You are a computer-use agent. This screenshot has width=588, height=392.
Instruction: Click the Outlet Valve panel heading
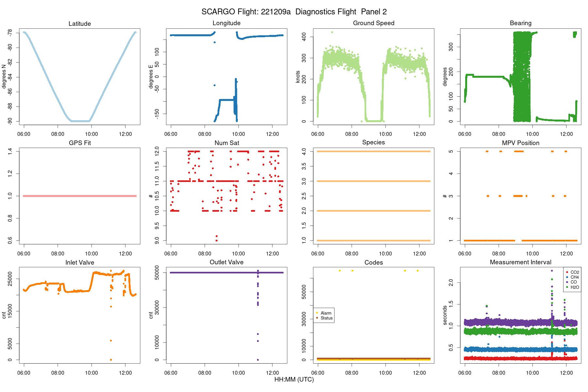pos(226,262)
